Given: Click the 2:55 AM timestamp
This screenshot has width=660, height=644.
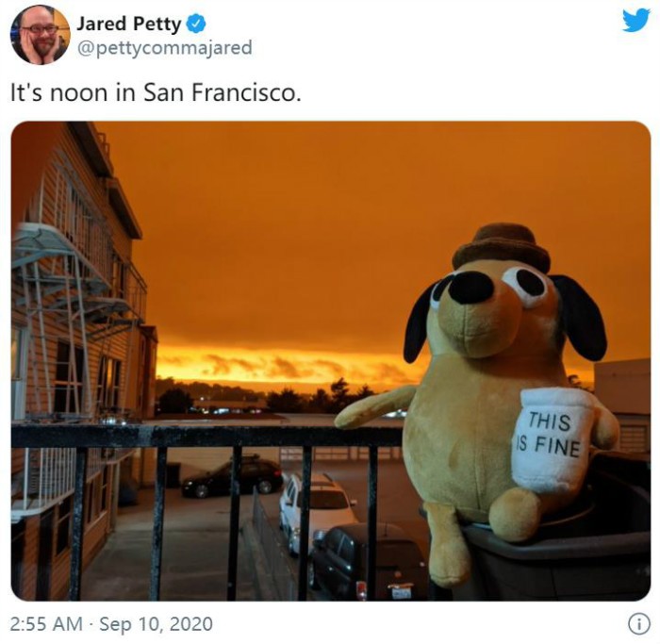Looking at the screenshot, I should pyautogui.click(x=46, y=624).
